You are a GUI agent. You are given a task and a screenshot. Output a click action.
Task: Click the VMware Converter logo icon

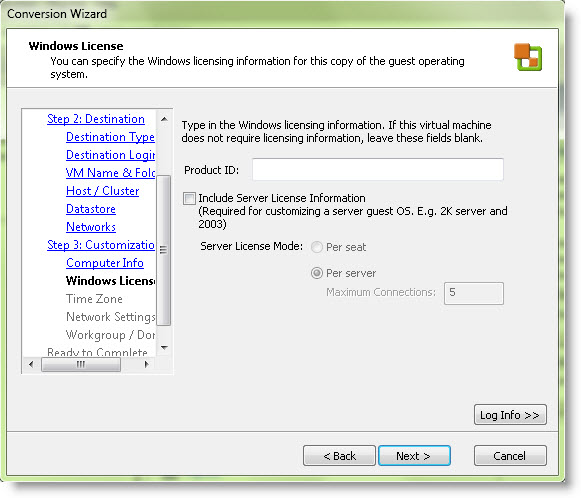[528, 57]
